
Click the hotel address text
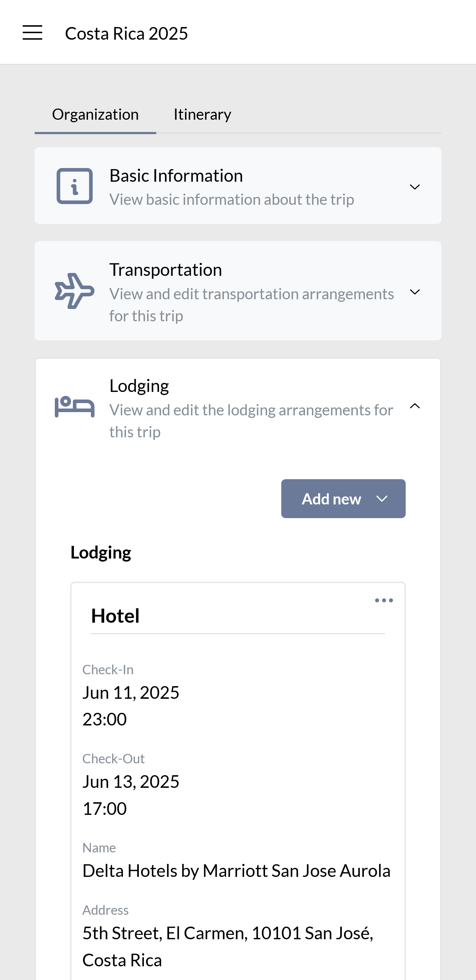click(x=228, y=946)
